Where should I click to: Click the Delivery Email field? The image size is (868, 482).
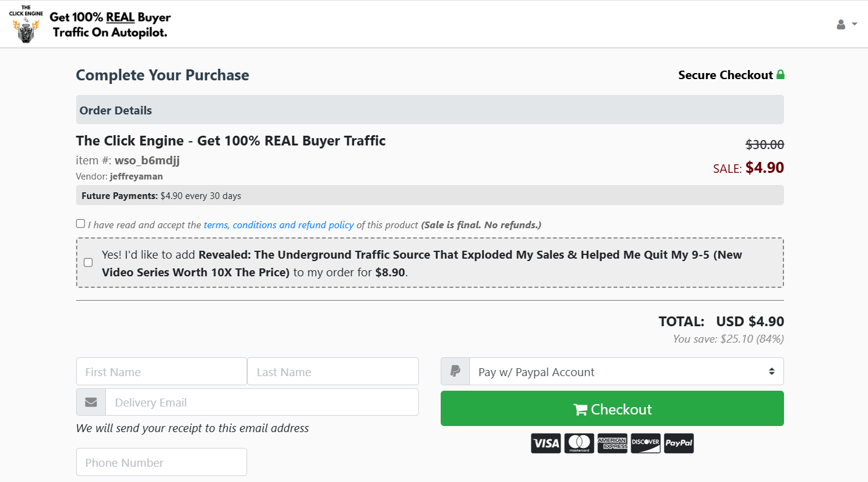(262, 402)
